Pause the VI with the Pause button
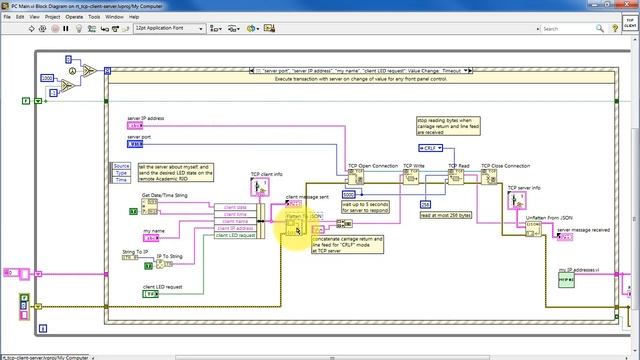The height and width of the screenshot is (360, 640). click(66, 29)
